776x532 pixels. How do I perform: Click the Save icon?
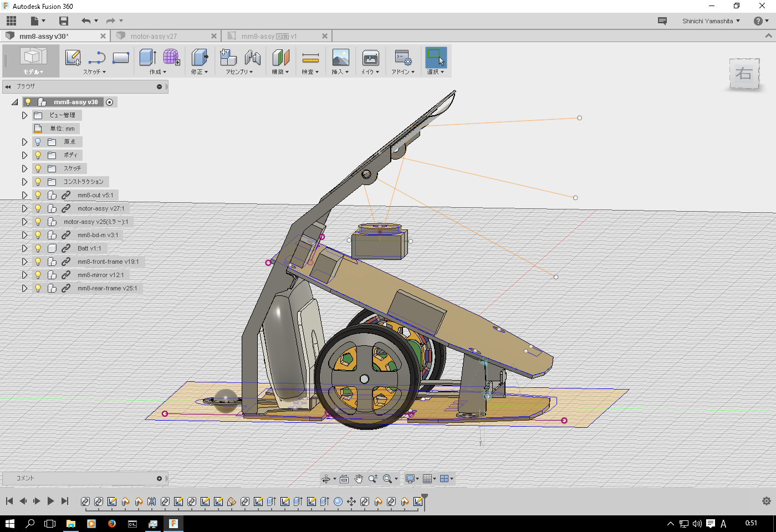(64, 21)
